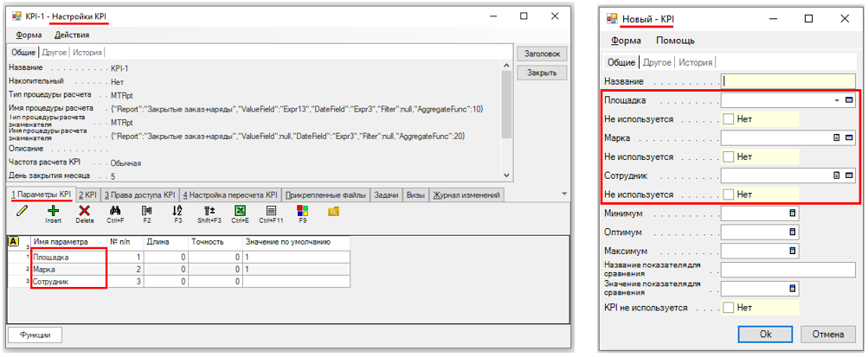Viewport: 868px width, 357px height.
Task: Open the Действия menu
Action: [72, 35]
